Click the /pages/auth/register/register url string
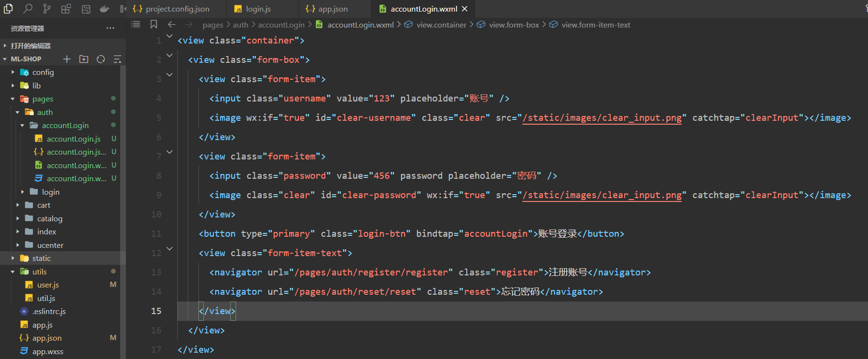868x359 pixels. (371, 273)
